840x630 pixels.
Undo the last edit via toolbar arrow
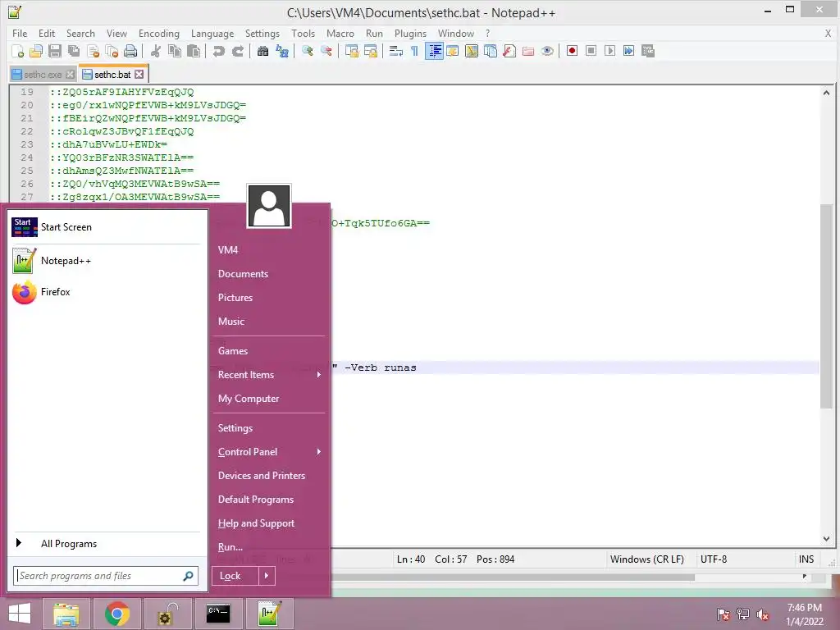point(218,51)
